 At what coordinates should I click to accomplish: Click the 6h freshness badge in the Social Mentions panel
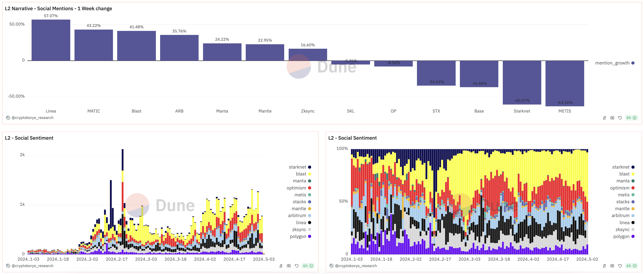point(631,118)
